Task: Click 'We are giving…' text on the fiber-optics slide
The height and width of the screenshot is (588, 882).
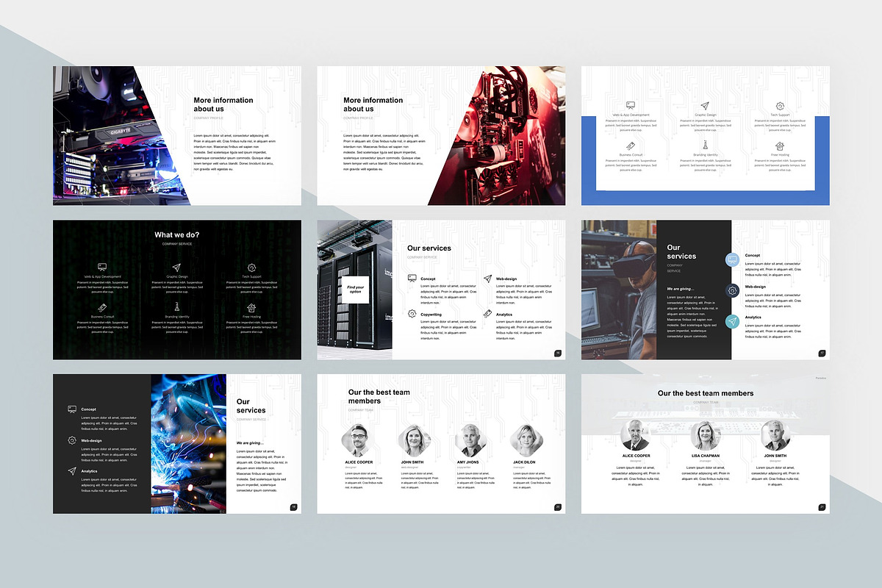Action: 250,443
